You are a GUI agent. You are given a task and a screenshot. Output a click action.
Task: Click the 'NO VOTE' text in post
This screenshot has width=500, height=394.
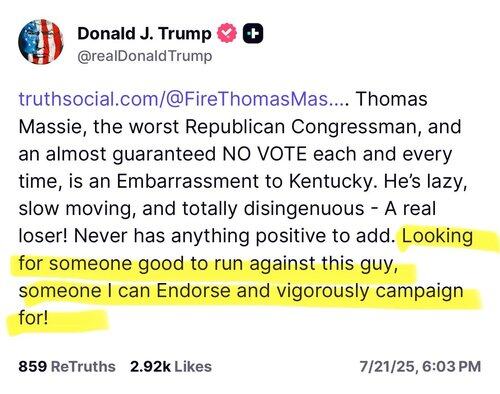click(264, 154)
